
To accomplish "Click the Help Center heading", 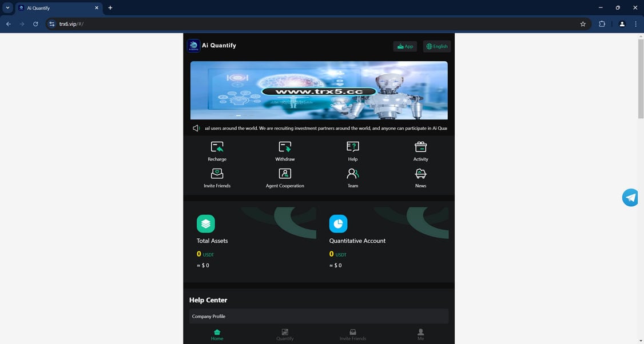I will pos(208,300).
